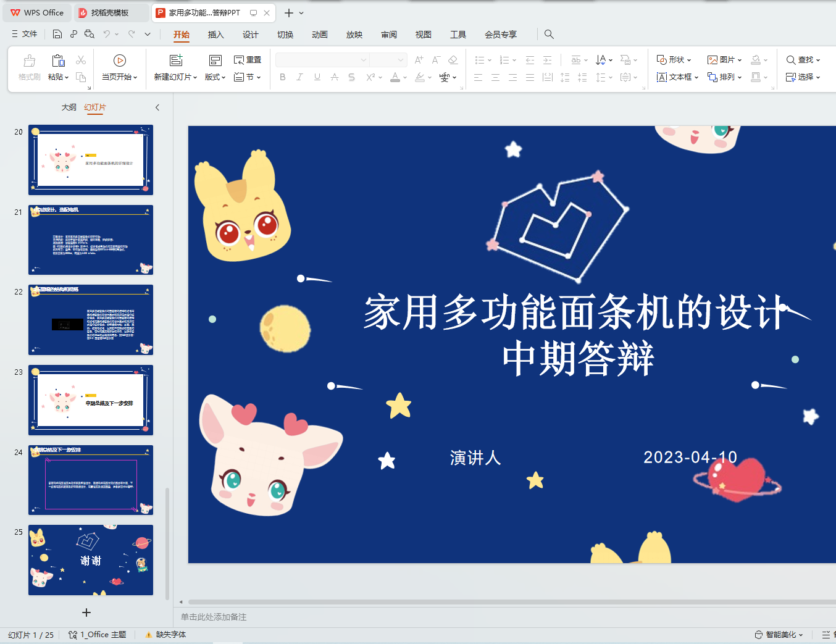836x644 pixels.
Task: Open the Animation (动画) ribbon tab
Action: 320,35
